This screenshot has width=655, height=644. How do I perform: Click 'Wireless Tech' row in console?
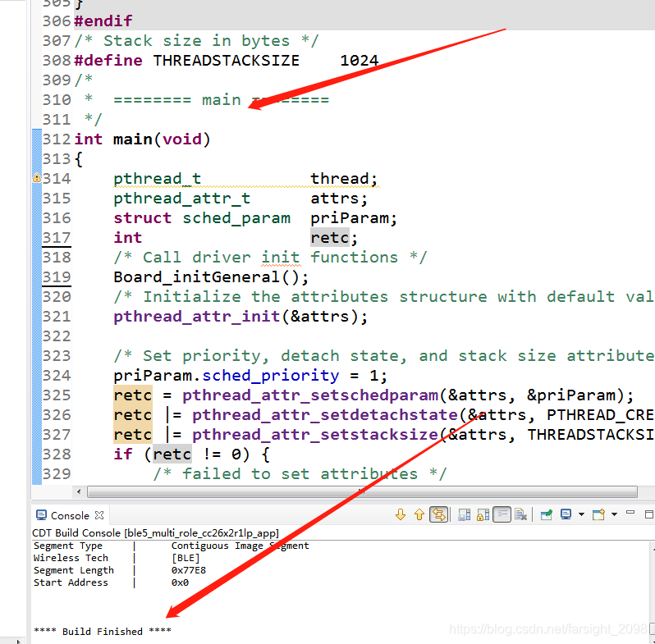[x=117, y=558]
